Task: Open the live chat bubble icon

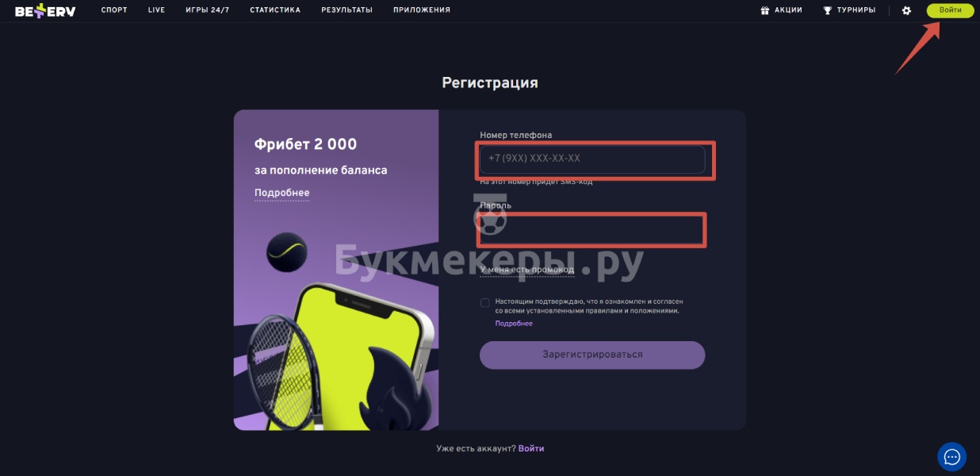Action: tap(951, 457)
